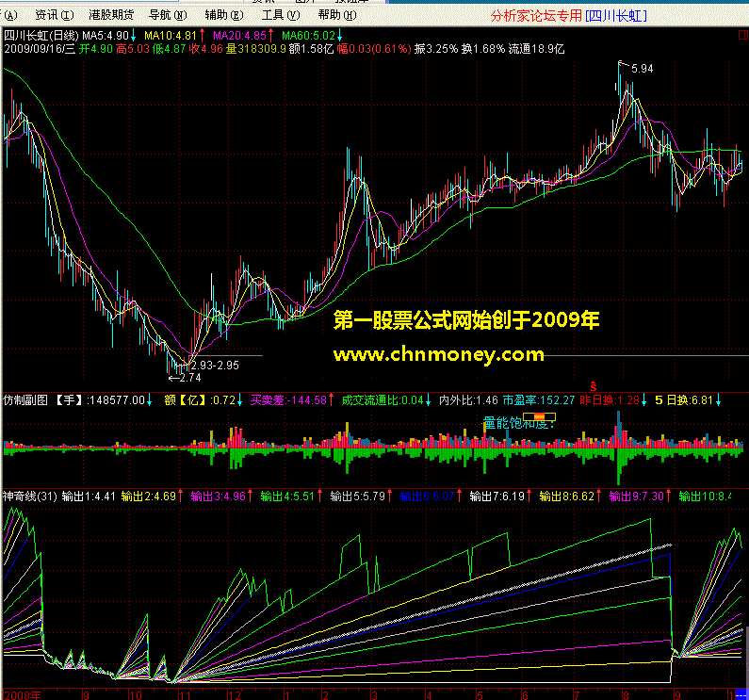Viewport: 749px width, 700px height.
Task: Click the 市盈率:152.27 value
Action: coord(539,399)
